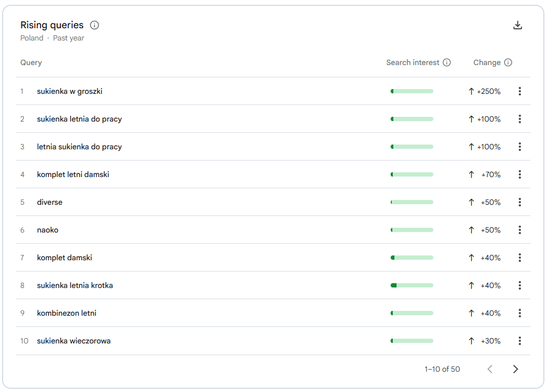
Task: Download the Rising queries data
Action: pos(518,25)
